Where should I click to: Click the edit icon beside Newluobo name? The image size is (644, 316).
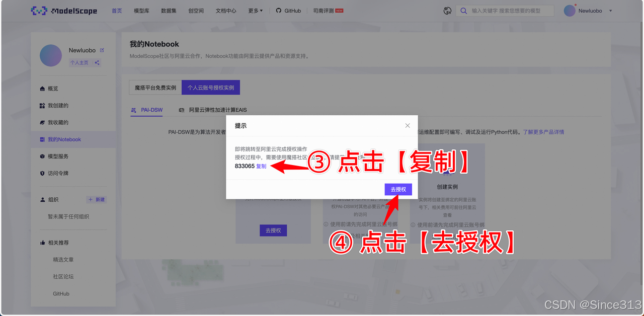102,50
